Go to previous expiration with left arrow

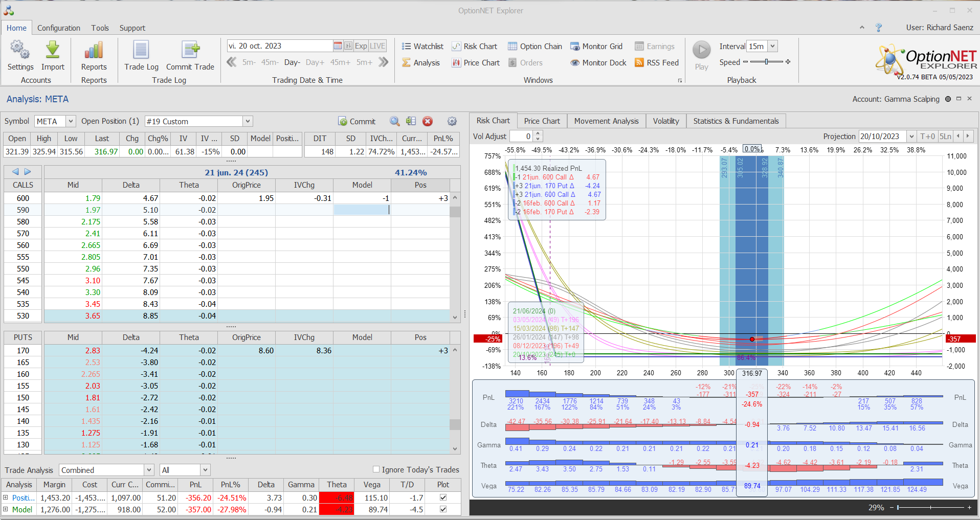click(x=15, y=172)
